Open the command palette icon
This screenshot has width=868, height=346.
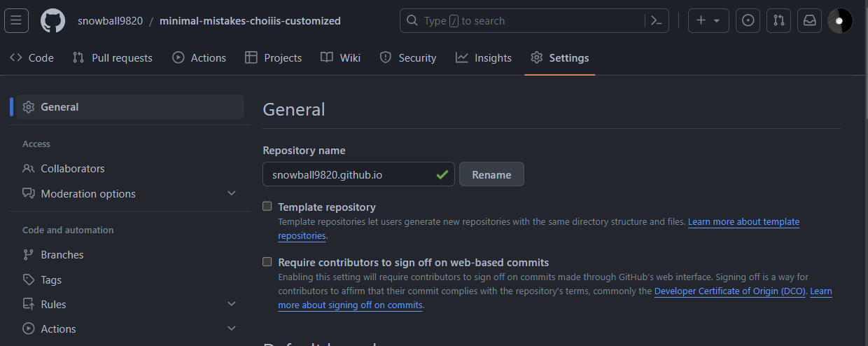tap(656, 20)
